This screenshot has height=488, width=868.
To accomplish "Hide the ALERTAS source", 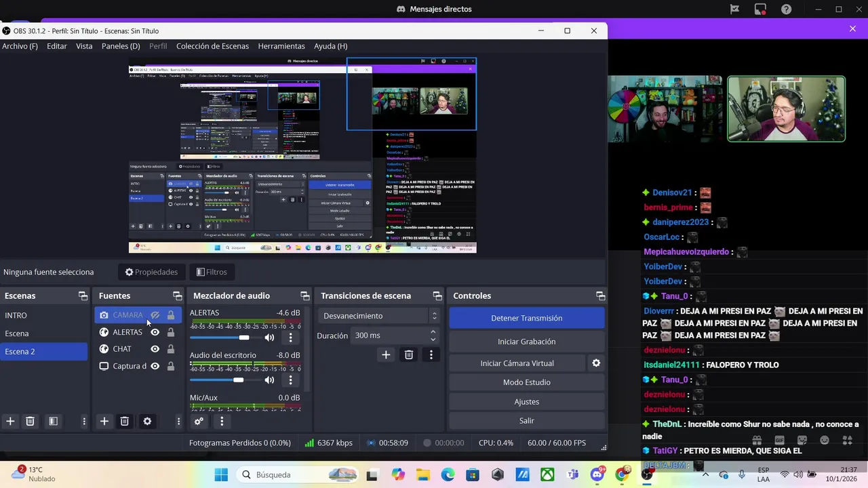I will 155,332.
